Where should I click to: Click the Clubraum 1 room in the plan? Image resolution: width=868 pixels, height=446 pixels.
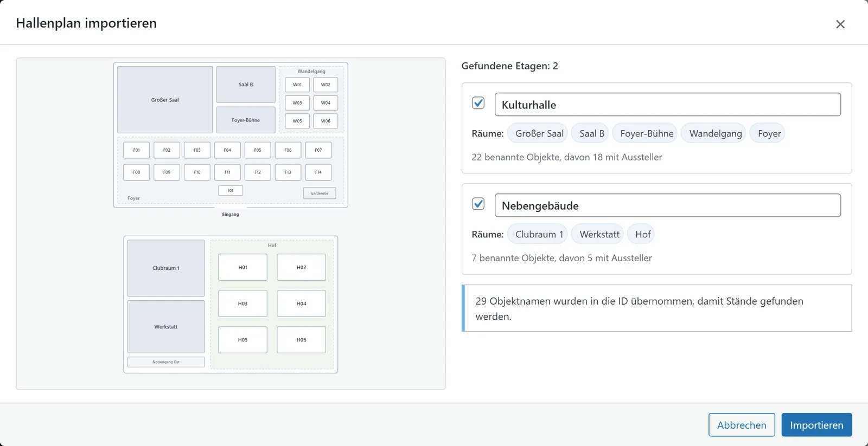click(x=166, y=268)
